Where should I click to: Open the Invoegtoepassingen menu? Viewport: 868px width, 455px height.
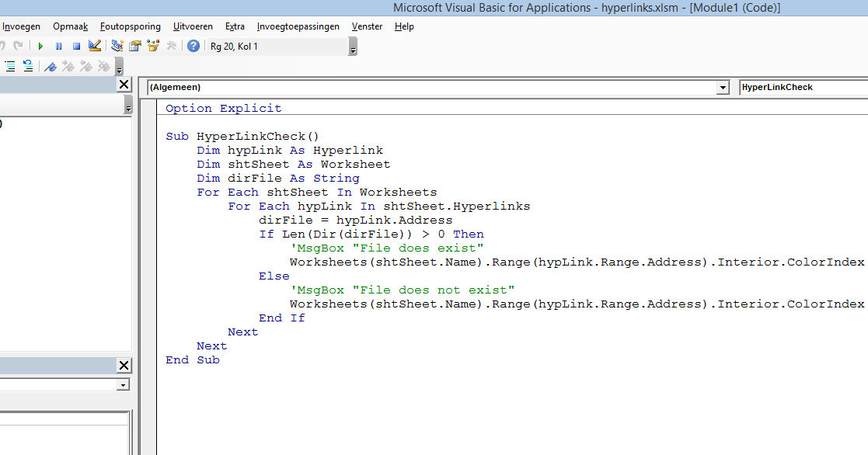pos(298,26)
